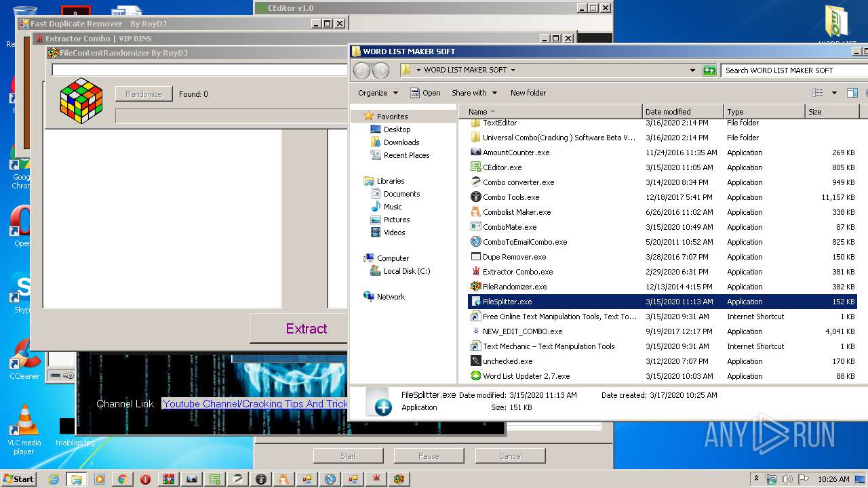Click the Rubik's cube logo in FileContentRandomizer

(x=81, y=101)
